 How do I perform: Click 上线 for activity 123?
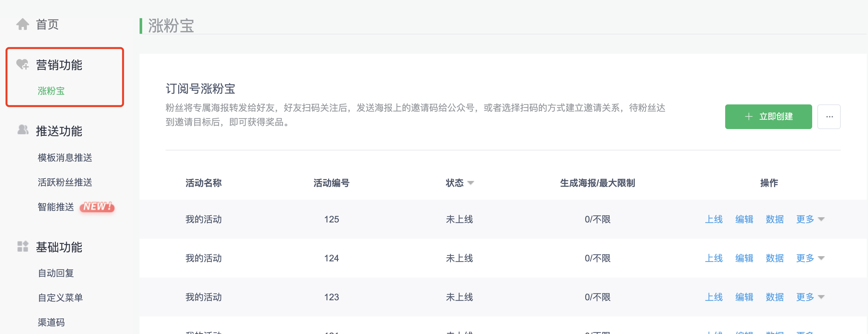pos(714,297)
